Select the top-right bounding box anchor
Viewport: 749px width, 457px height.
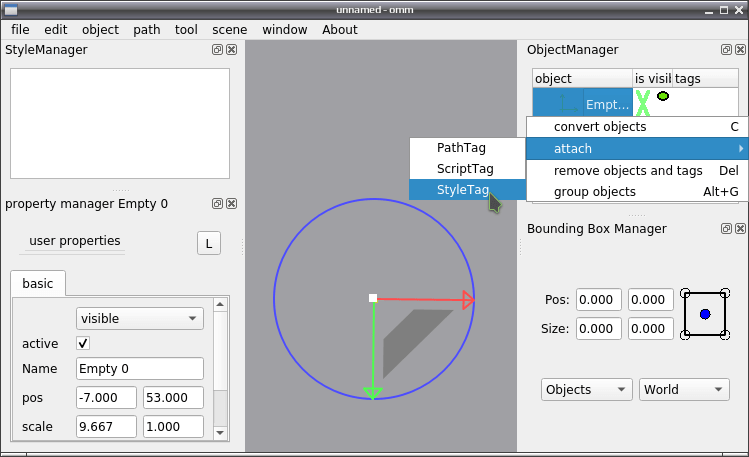click(725, 293)
